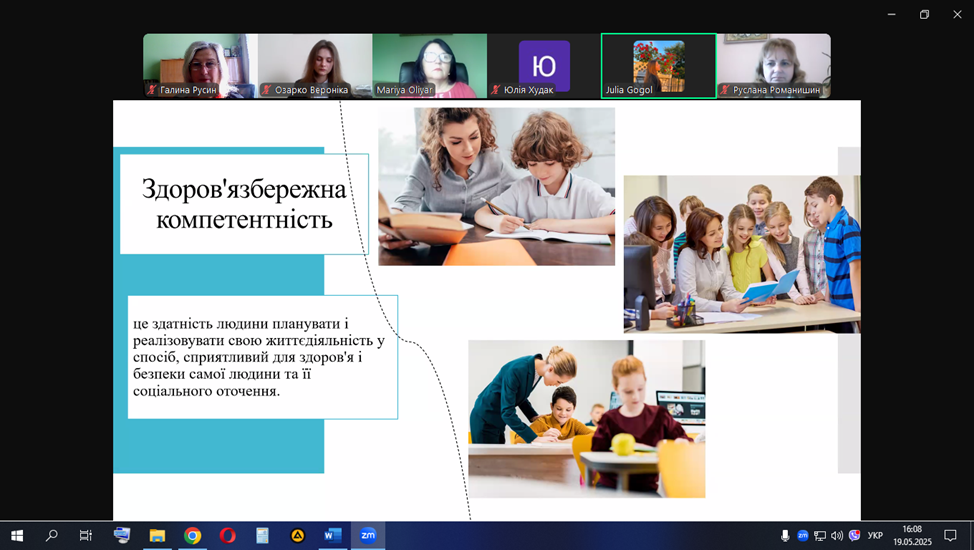Screen dimensions: 974x550
Task: Open File Explorer from the taskbar
Action: (x=157, y=536)
